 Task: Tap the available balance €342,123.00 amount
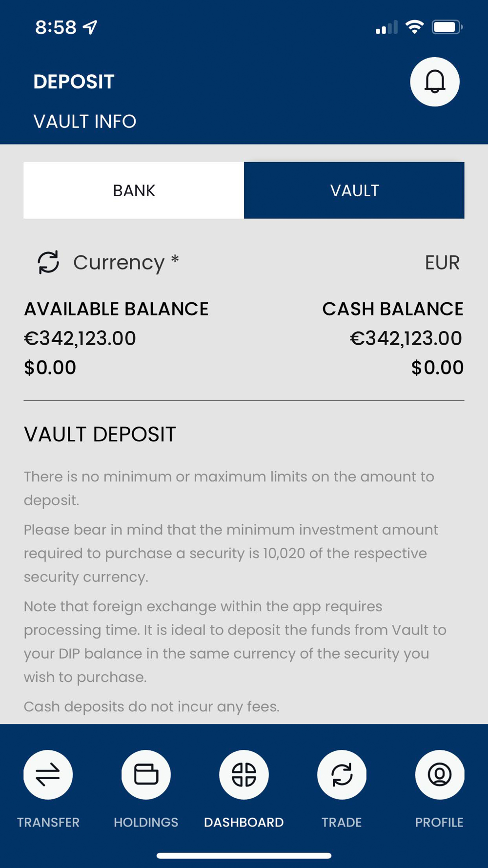[x=80, y=338]
